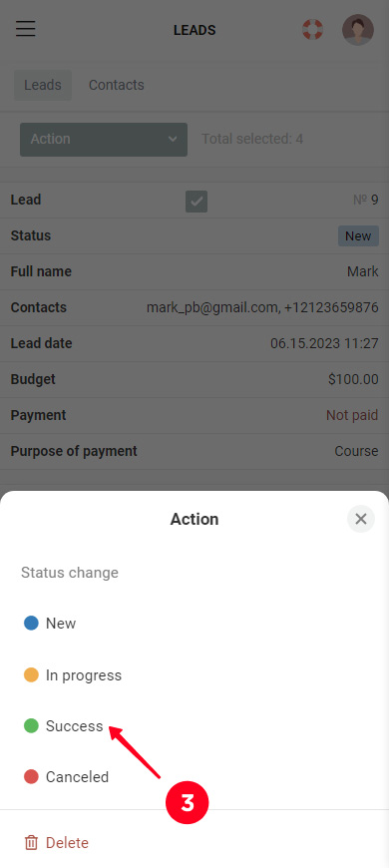Choose the Canceled status option
The height and width of the screenshot is (868, 389).
(x=78, y=776)
